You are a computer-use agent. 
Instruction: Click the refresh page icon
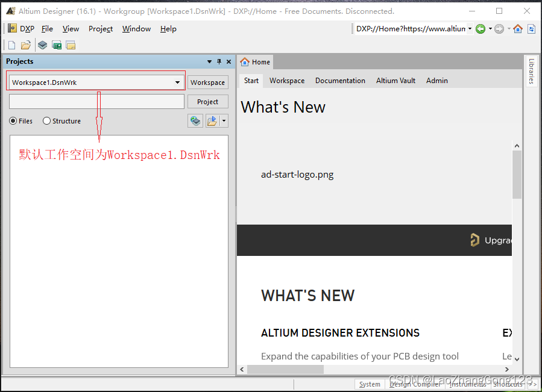(532, 29)
